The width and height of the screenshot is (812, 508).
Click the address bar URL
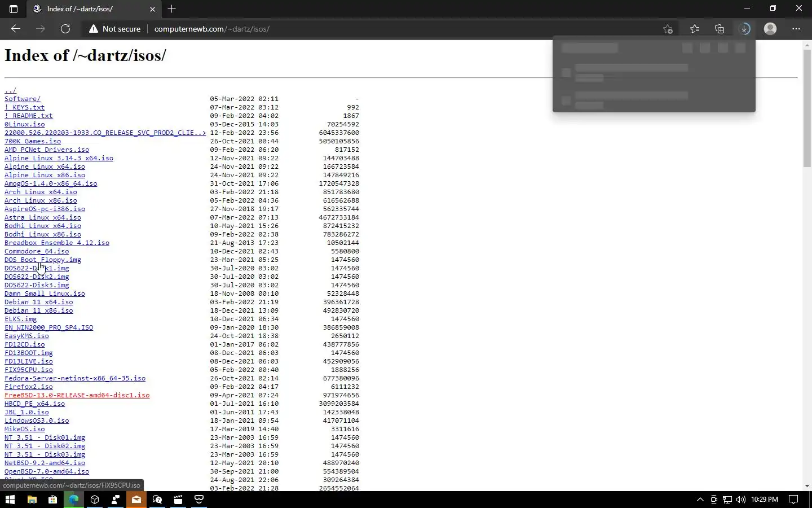(x=212, y=29)
